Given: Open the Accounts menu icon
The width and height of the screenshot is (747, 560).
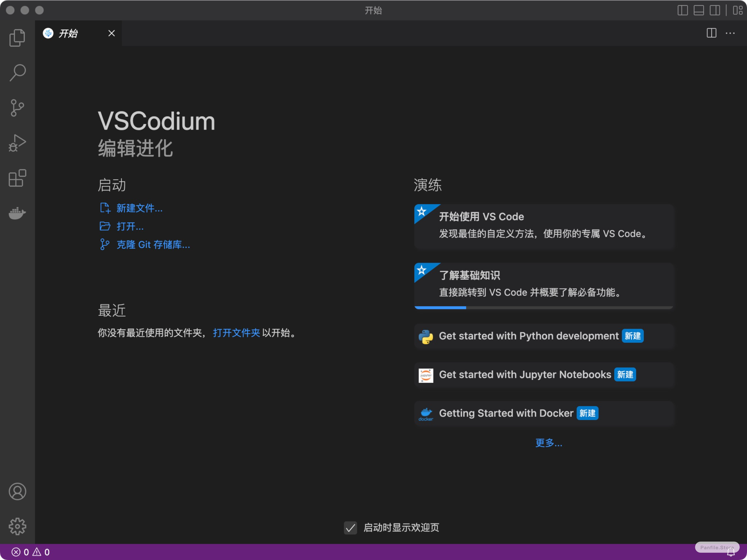Looking at the screenshot, I should [17, 491].
